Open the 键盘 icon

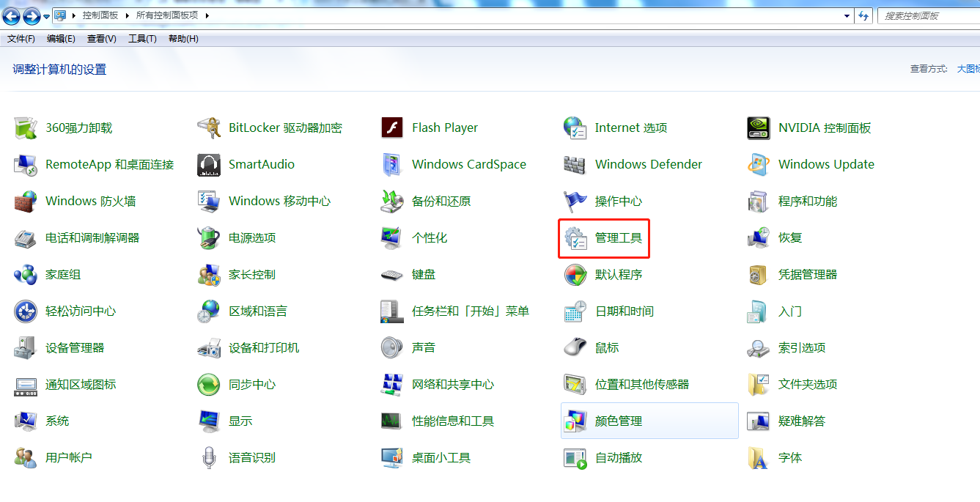coord(392,274)
